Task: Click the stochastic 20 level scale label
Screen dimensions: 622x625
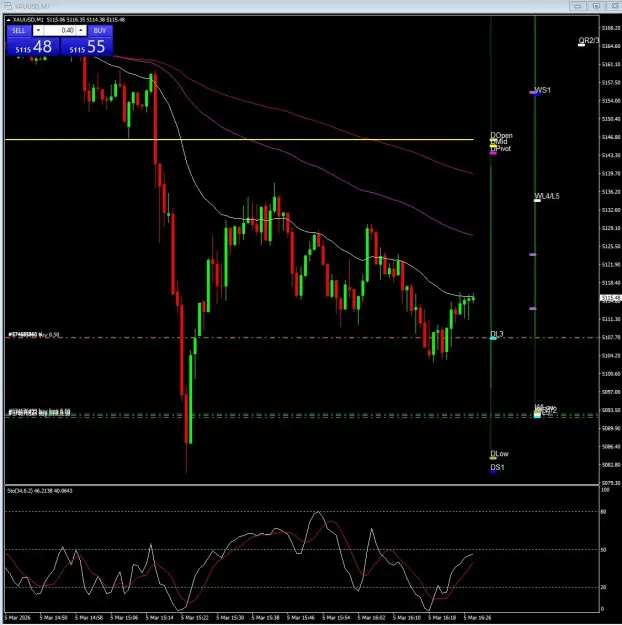Action: (x=603, y=587)
